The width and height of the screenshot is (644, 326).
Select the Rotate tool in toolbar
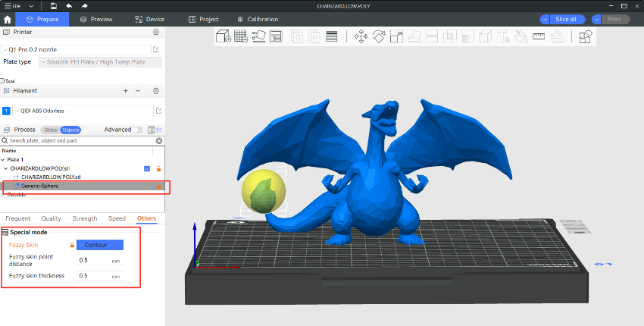pyautogui.click(x=379, y=36)
